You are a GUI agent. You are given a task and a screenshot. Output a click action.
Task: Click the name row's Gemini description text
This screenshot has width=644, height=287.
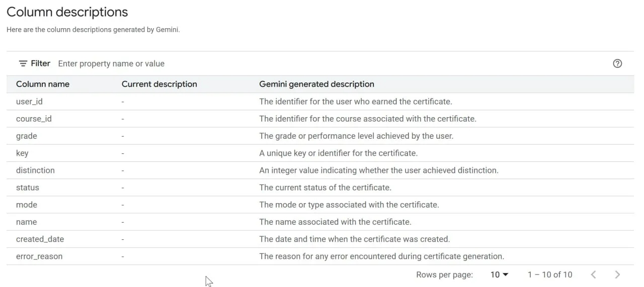click(x=335, y=222)
